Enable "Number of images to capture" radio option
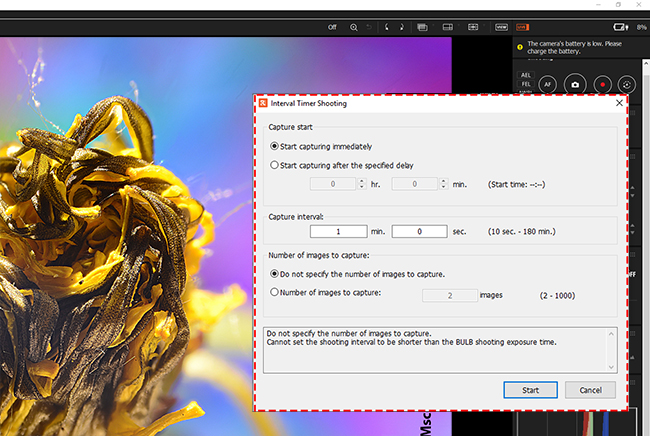 coord(275,292)
